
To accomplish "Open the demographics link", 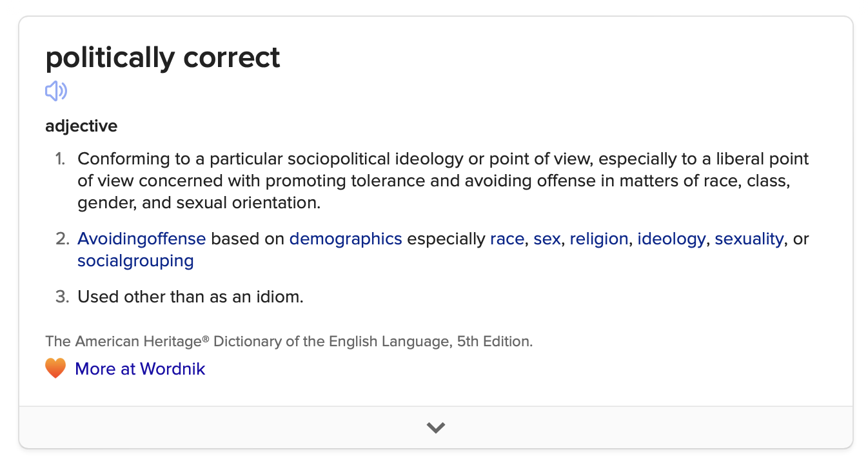I will [346, 239].
